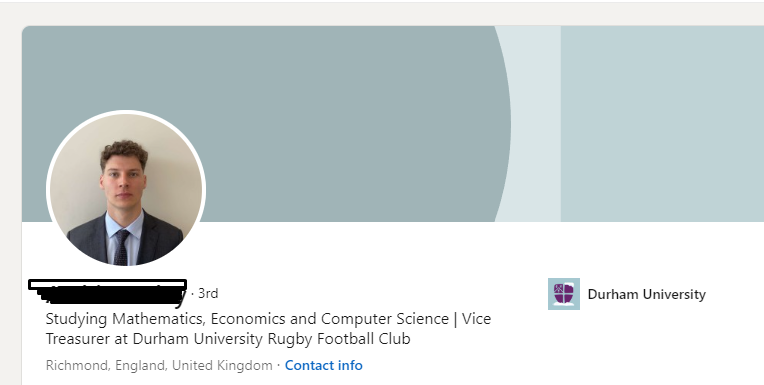Click the Durham University crest logo

pos(564,294)
